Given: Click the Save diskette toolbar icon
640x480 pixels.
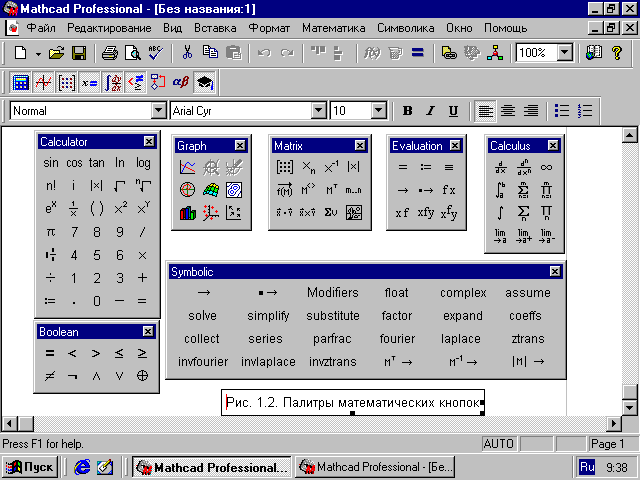Looking at the screenshot, I should tap(79, 53).
